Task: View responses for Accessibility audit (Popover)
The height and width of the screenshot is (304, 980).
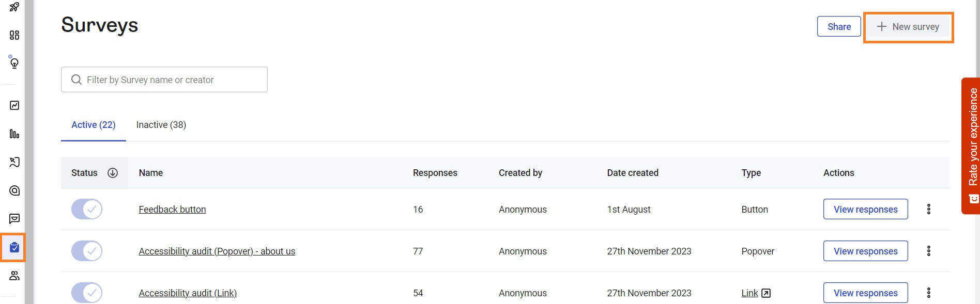Action: 865,251
